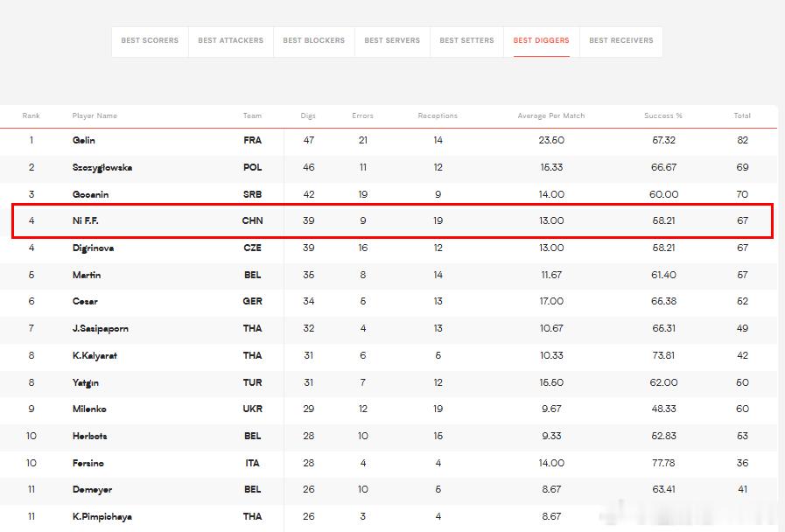Click K.Kalyarat's 73.81 success value
This screenshot has height=532, width=785.
click(663, 355)
